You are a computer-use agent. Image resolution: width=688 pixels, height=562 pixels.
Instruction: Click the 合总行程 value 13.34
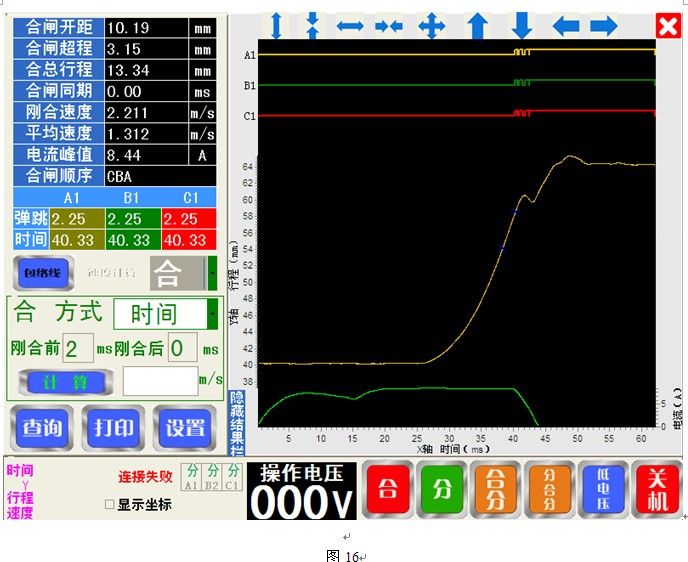tap(147, 70)
